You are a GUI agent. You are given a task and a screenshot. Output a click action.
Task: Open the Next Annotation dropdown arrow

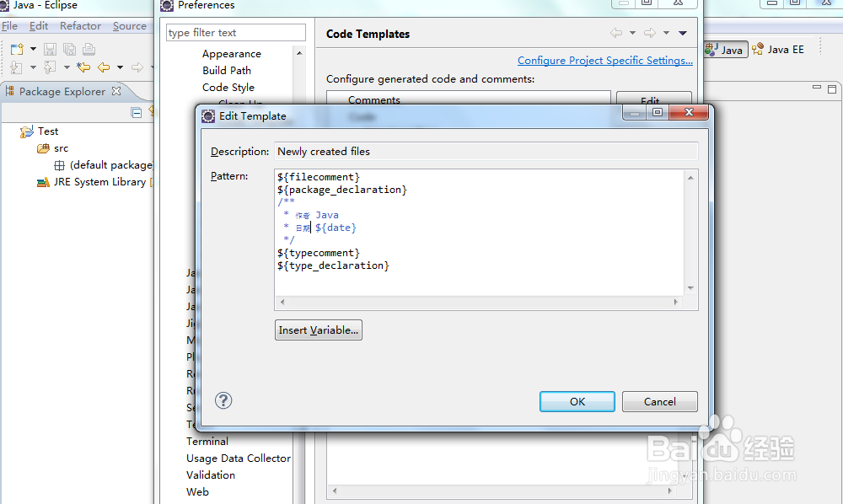(x=33, y=67)
